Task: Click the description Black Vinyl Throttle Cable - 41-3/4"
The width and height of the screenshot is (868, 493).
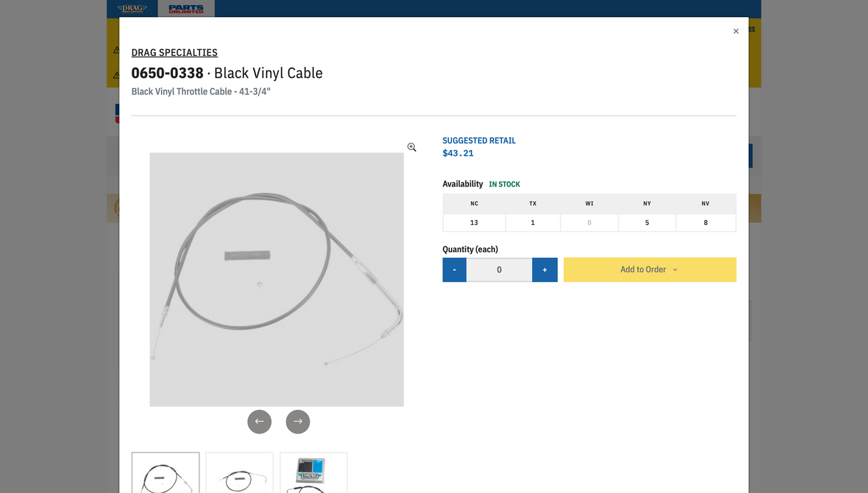Action: coord(201,91)
